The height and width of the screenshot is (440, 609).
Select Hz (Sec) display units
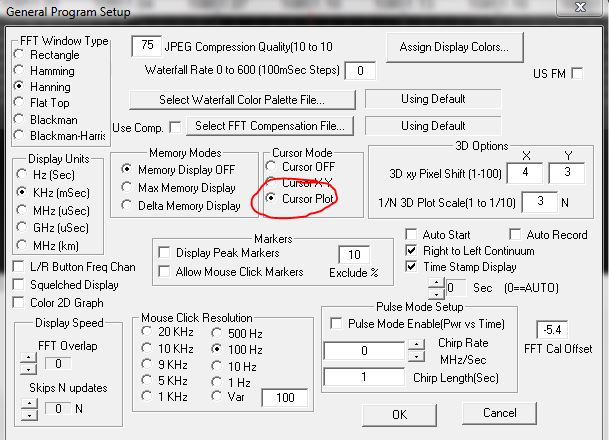tap(19, 176)
